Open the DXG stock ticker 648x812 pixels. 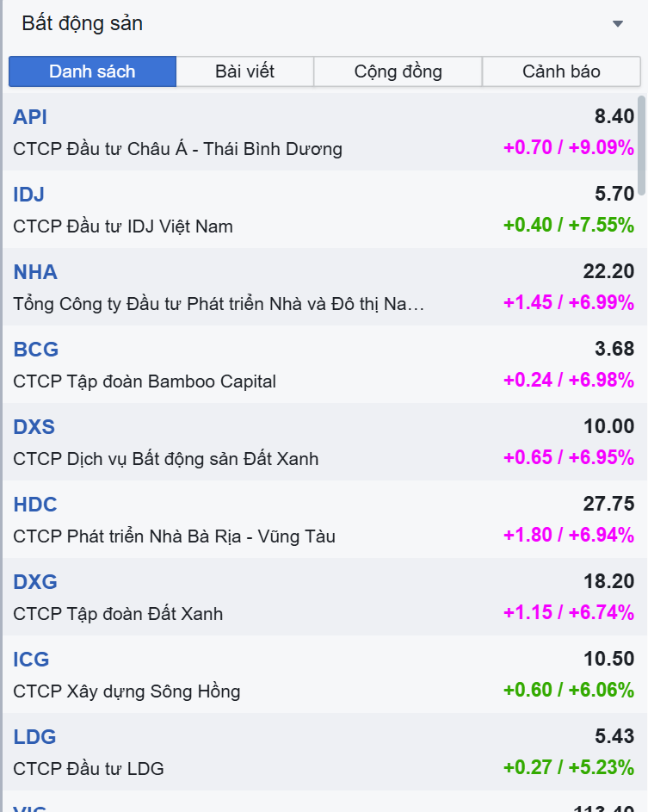[x=35, y=582]
